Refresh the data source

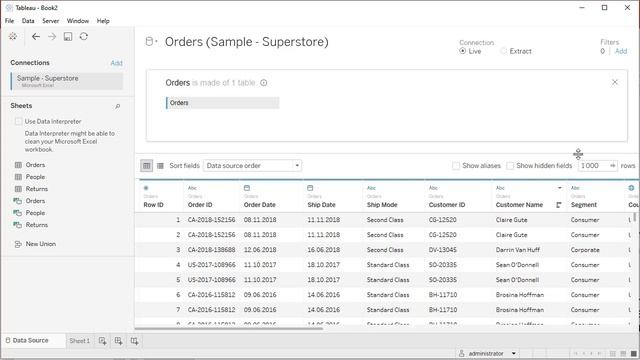[84, 36]
